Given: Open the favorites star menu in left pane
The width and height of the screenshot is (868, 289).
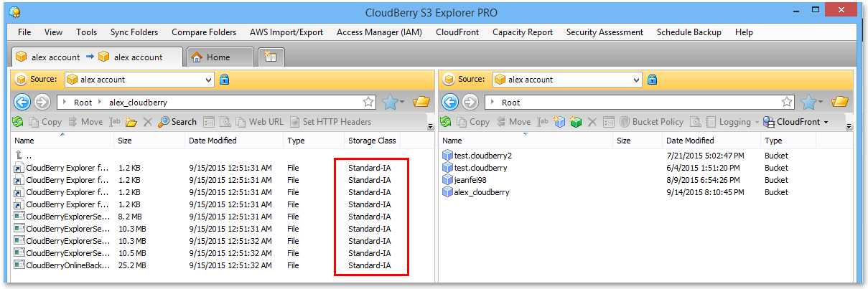Looking at the screenshot, I should point(393,102).
